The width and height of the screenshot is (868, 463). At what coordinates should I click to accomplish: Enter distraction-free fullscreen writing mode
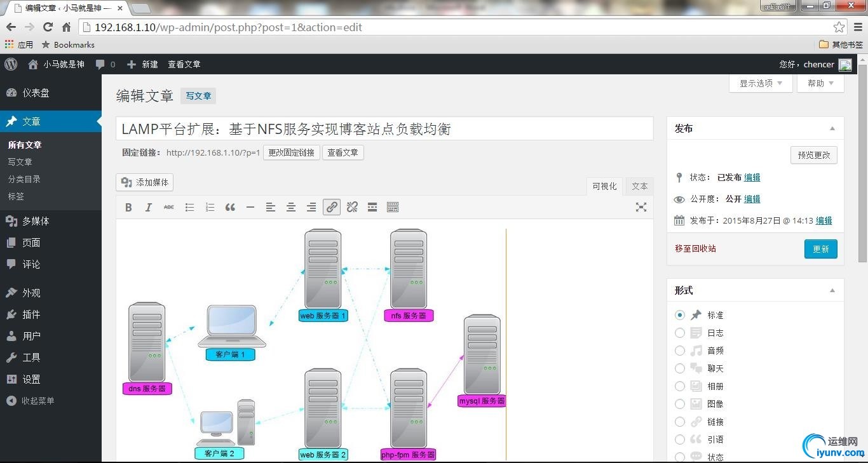tap(641, 207)
